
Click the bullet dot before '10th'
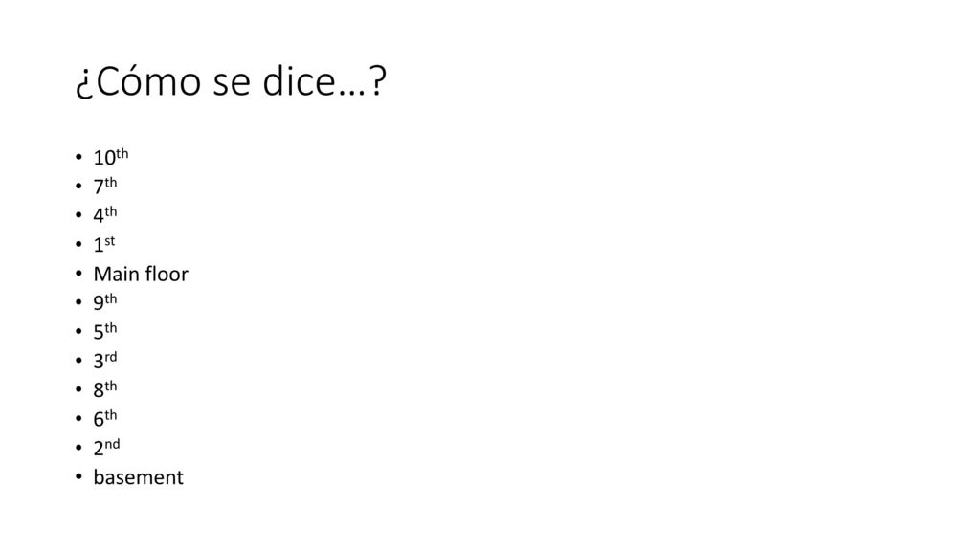click(x=78, y=157)
